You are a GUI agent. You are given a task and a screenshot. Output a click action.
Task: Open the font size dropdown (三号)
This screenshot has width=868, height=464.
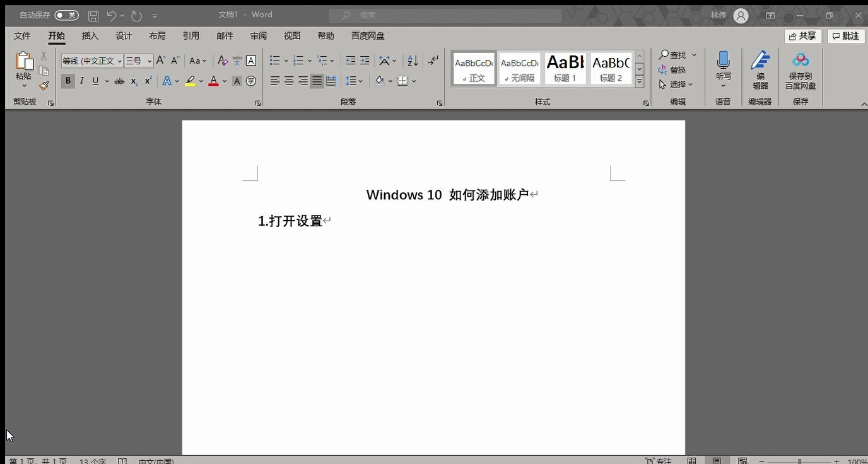[x=150, y=61]
